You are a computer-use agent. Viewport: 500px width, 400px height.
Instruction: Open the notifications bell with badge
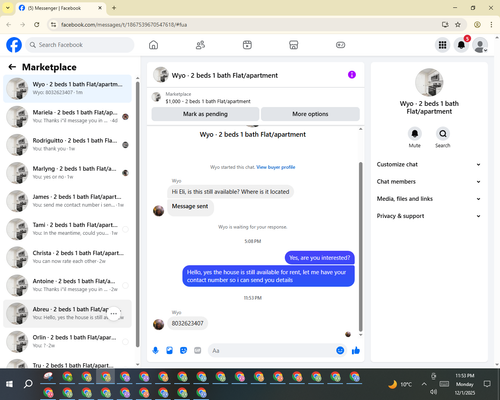tap(462, 45)
